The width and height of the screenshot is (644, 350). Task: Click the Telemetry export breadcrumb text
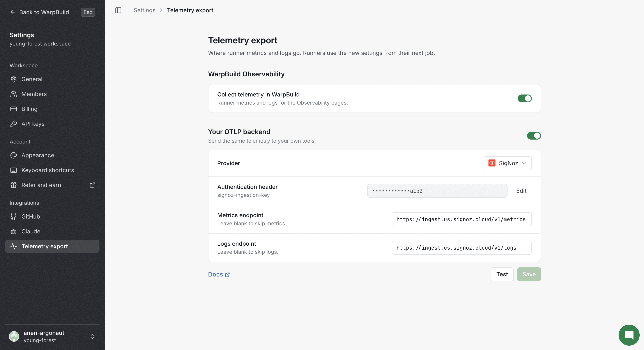click(x=190, y=10)
